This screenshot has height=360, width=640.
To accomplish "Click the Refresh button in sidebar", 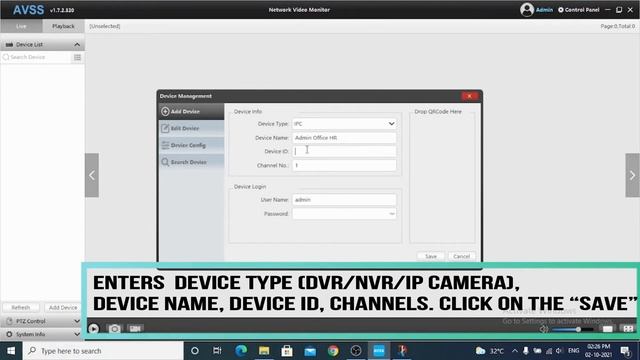I will point(21,307).
